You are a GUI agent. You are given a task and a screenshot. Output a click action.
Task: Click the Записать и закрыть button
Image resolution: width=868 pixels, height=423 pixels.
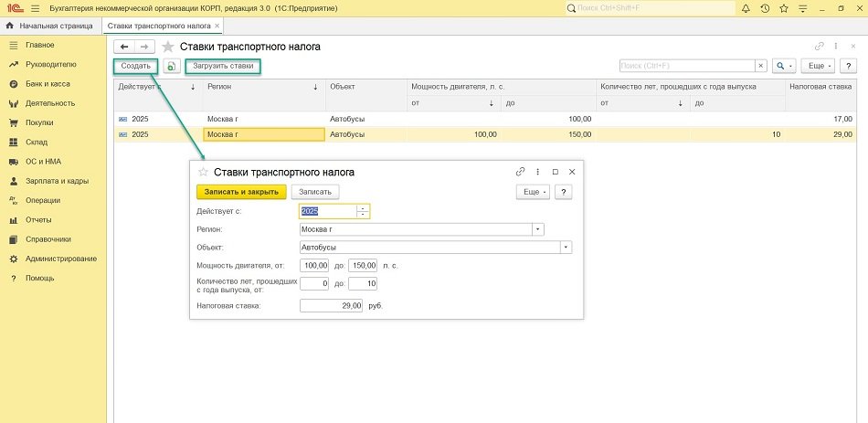(x=241, y=192)
